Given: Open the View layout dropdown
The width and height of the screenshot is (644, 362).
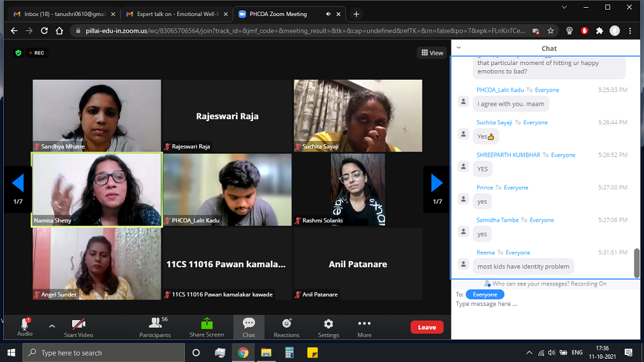Looking at the screenshot, I should click(432, 53).
